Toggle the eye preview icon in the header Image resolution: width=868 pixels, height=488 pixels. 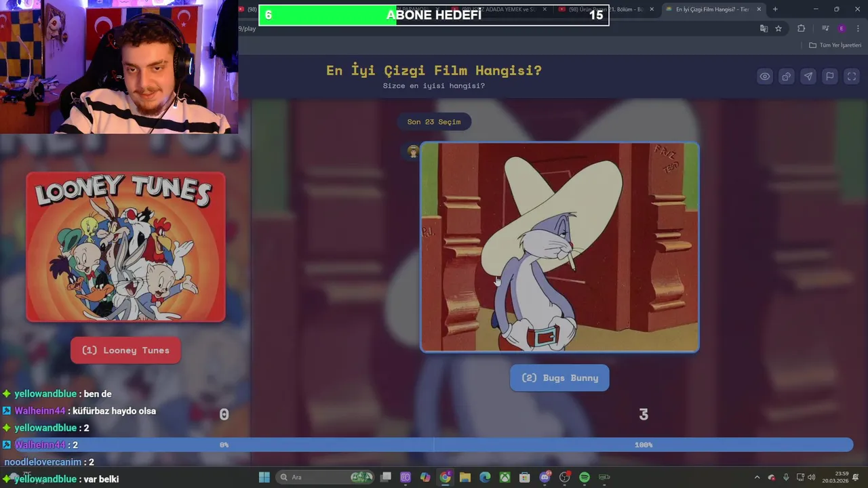(764, 77)
